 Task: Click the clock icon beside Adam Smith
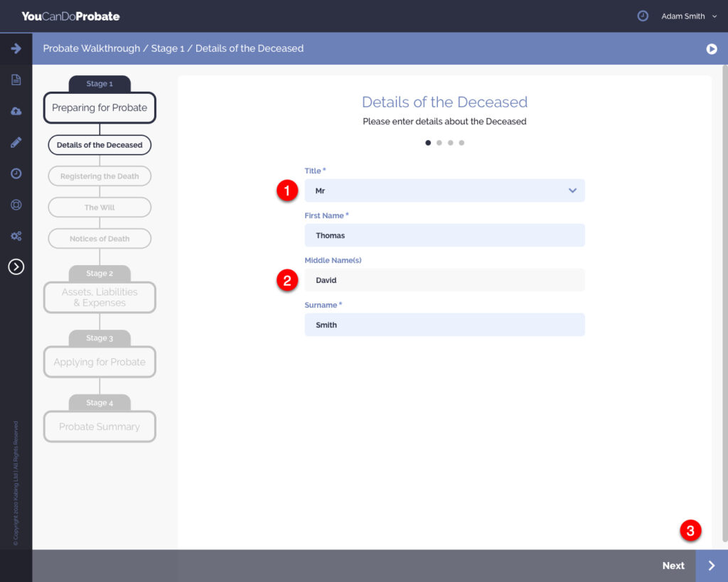[x=643, y=16]
